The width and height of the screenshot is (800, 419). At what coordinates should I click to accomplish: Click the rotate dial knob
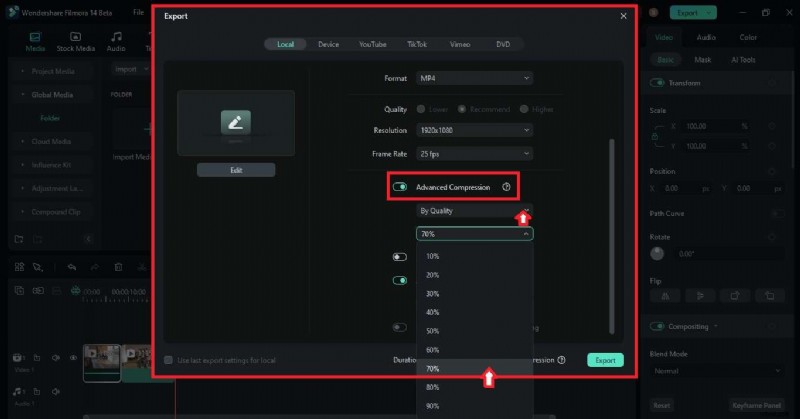pos(658,253)
